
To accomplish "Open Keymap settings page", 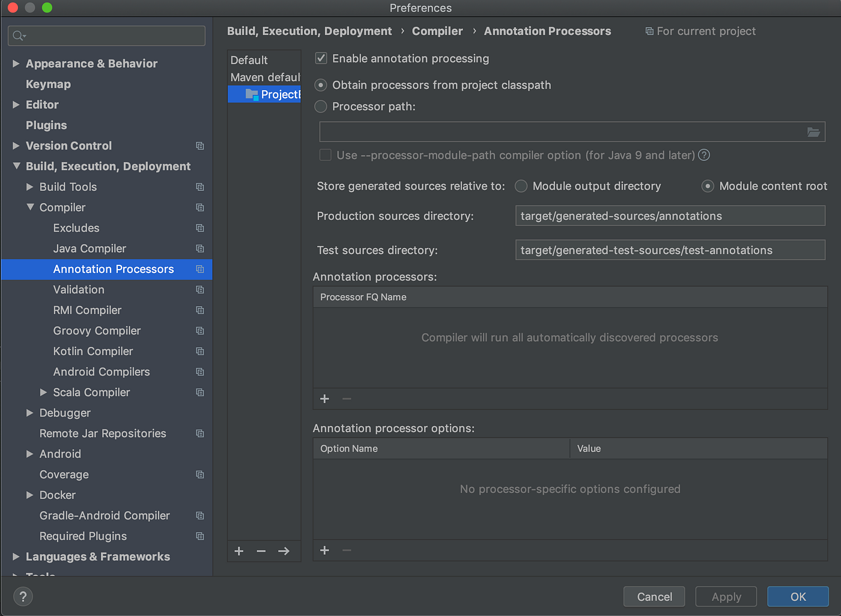I will (48, 84).
